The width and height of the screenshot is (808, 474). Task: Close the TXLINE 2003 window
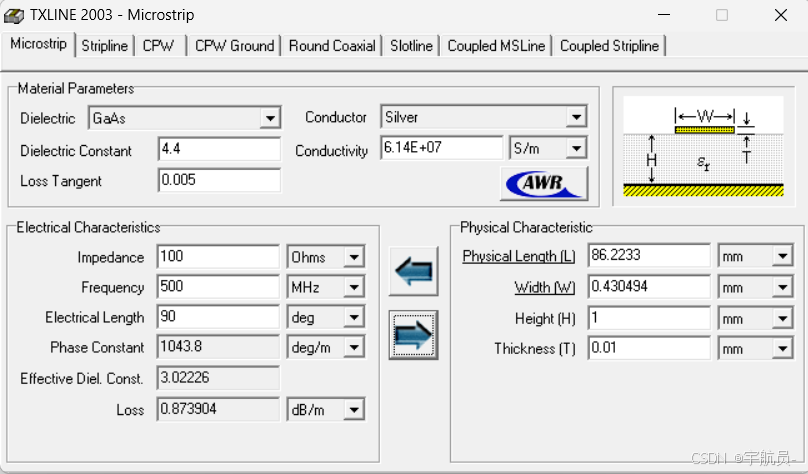point(781,15)
